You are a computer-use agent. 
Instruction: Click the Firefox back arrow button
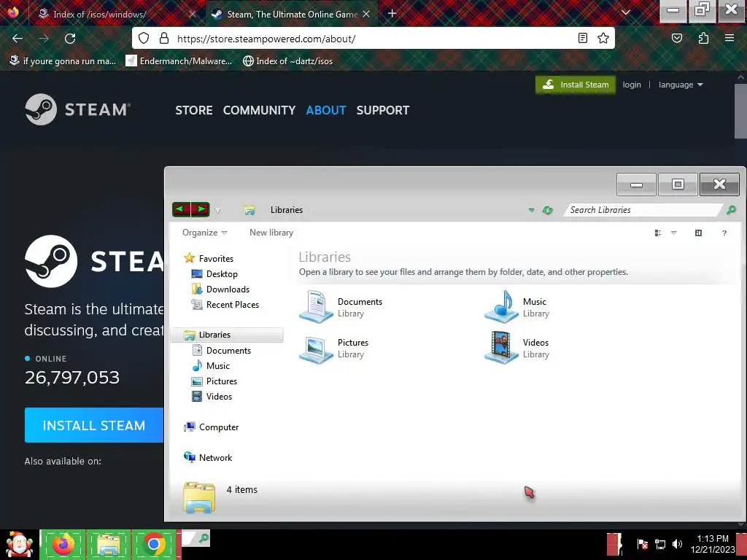[18, 39]
